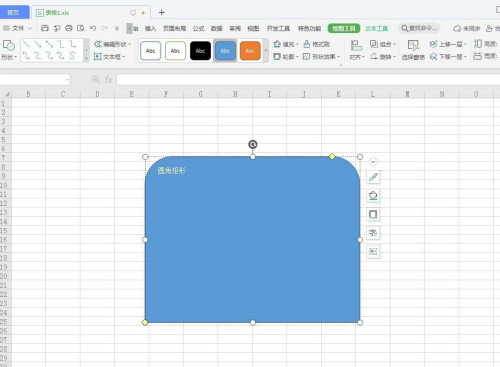Viewport: 500px width, 367px height.
Task: Select the black Abc shape style
Action: [200, 51]
